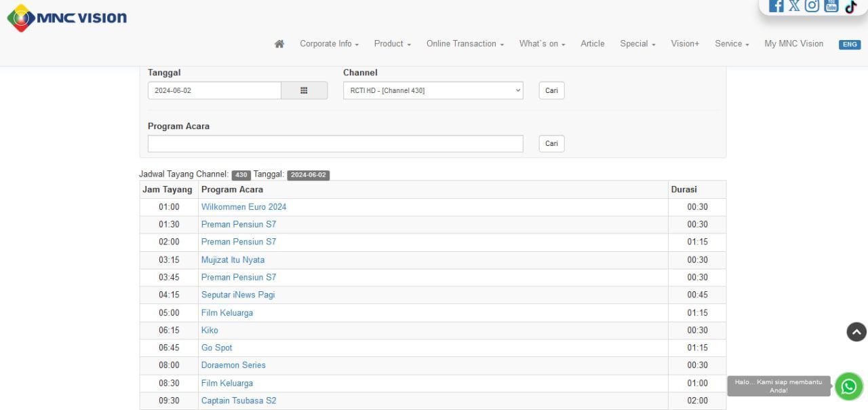Image resolution: width=868 pixels, height=410 pixels.
Task: Click the MNC Vision logo
Action: [66, 18]
